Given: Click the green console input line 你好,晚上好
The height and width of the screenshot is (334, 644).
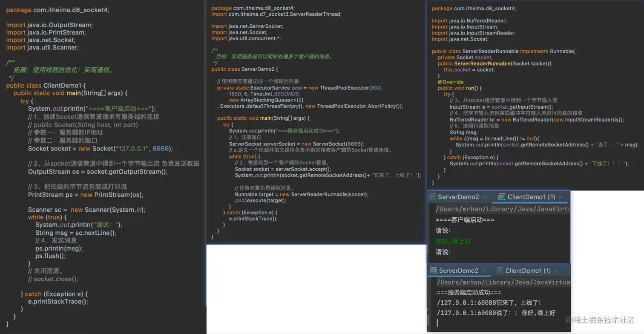Looking at the screenshot, I should pyautogui.click(x=453, y=241).
